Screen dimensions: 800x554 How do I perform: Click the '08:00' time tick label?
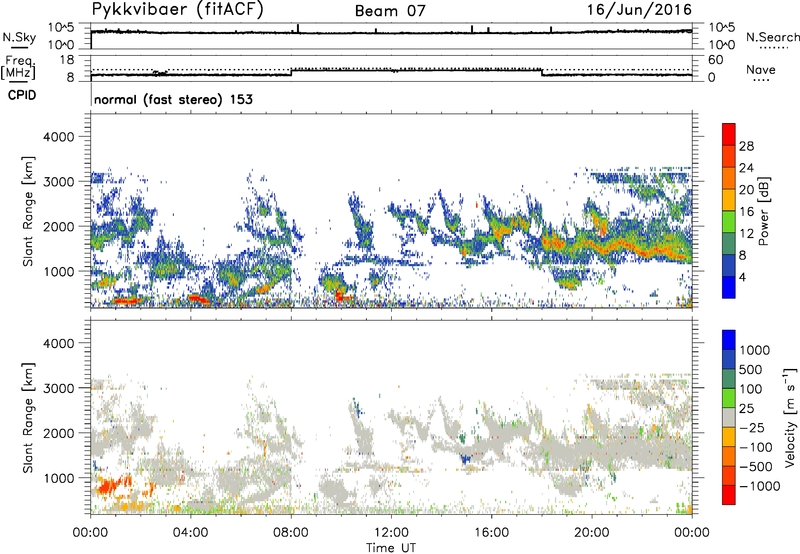click(291, 533)
